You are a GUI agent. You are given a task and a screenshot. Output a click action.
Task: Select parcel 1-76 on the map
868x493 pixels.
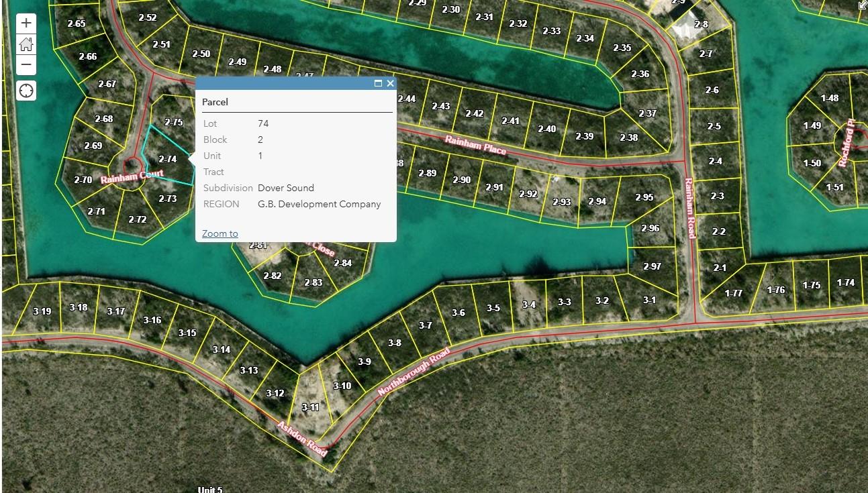(x=776, y=290)
